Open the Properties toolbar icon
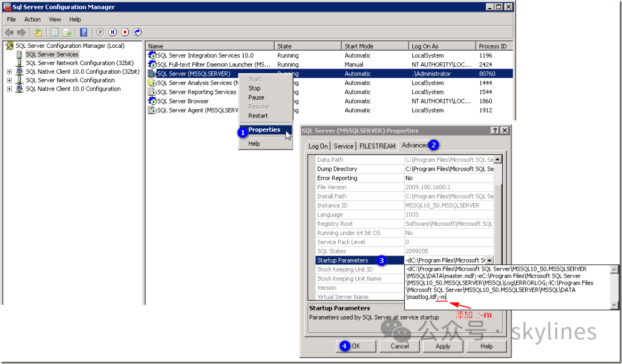 click(x=55, y=32)
